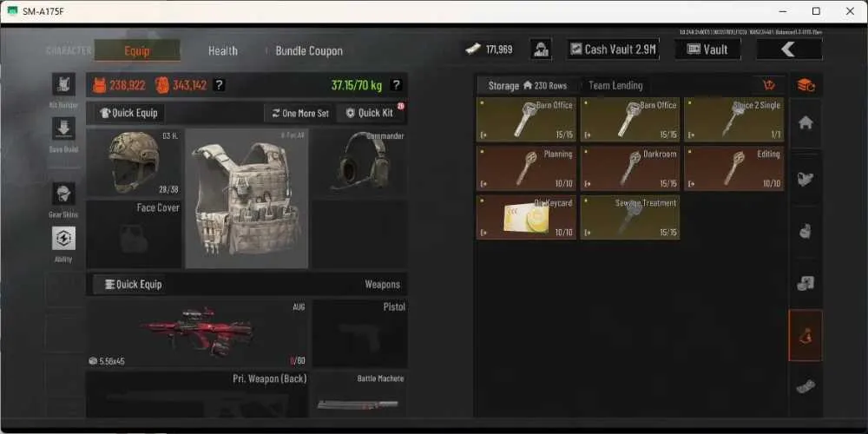Select the ammo box category in storage sidebar
This screenshot has width=868, height=434.
point(806,284)
